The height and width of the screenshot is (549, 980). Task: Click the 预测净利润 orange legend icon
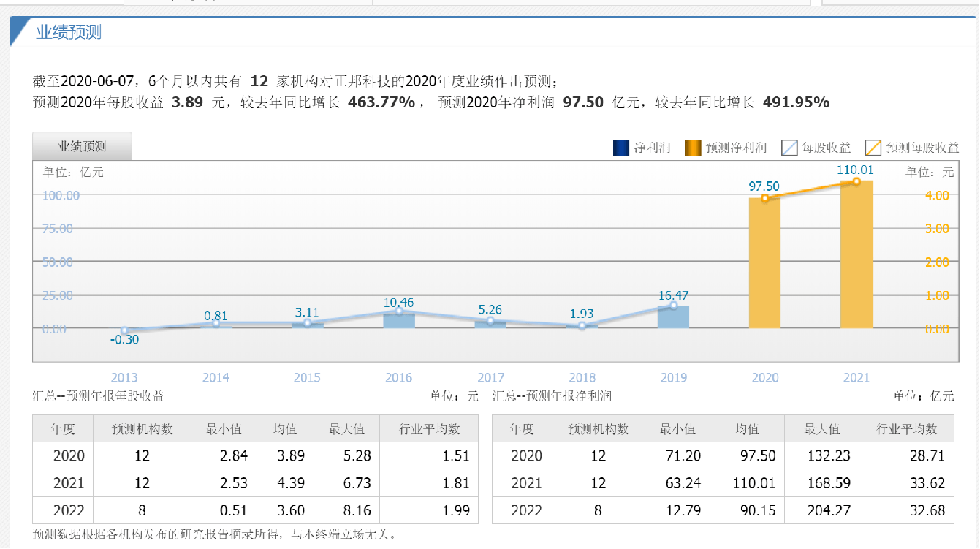pos(693,148)
